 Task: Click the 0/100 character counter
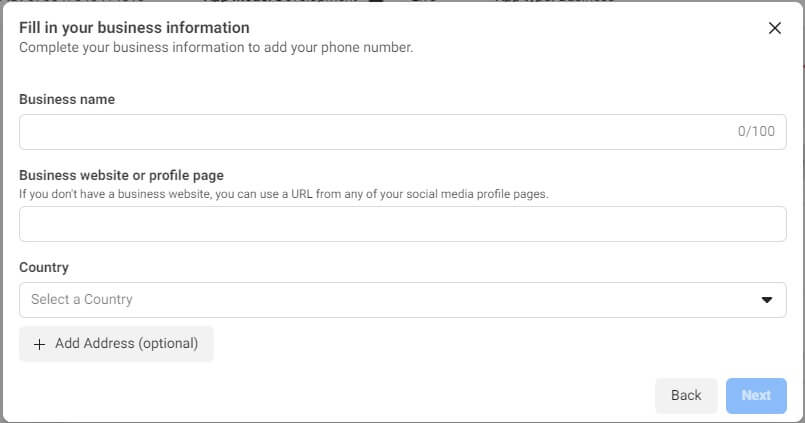(756, 131)
